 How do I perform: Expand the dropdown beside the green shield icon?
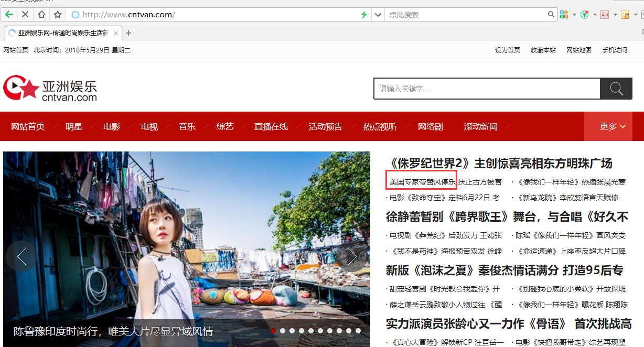click(595, 15)
